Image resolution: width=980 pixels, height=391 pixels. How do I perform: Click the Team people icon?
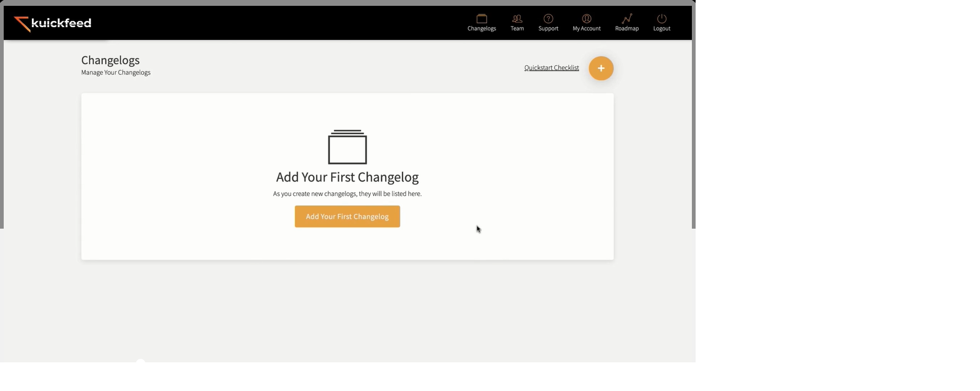tap(517, 19)
